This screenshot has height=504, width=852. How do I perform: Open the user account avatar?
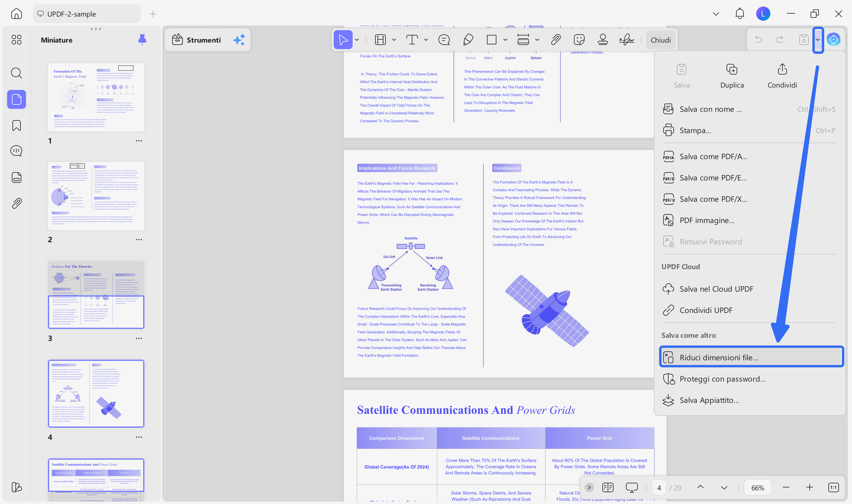763,14
